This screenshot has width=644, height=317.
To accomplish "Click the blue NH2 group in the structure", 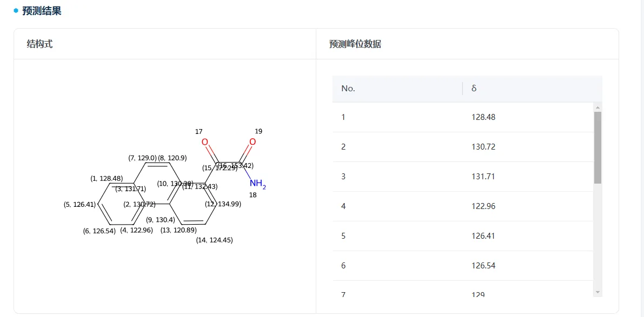I will 257,184.
